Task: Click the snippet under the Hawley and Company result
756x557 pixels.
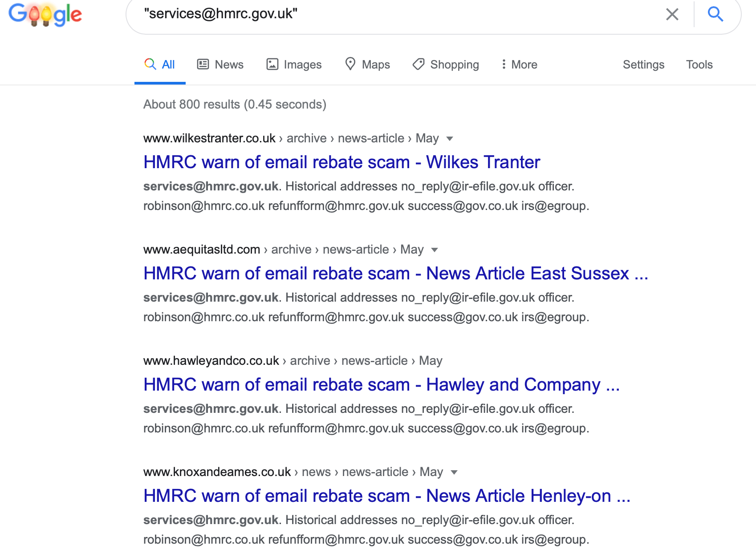Action: click(366, 419)
